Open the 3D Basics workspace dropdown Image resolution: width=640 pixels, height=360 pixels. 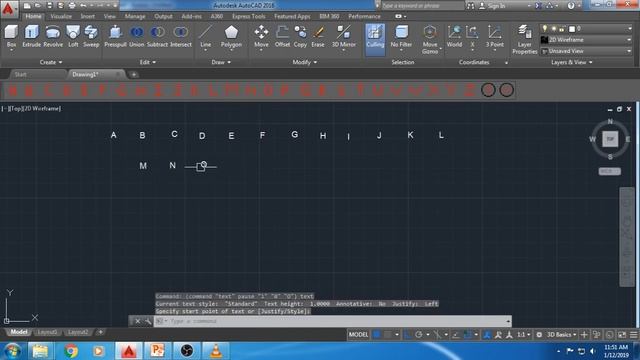pos(562,335)
